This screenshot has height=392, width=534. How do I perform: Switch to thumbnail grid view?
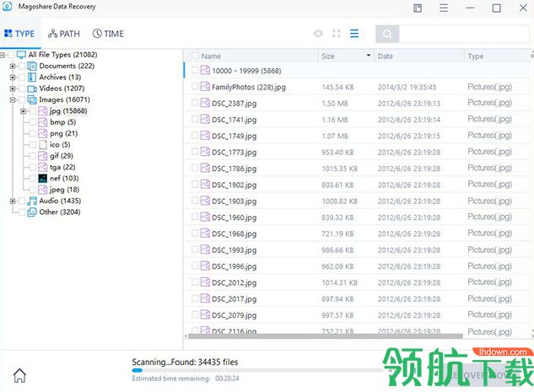point(336,34)
